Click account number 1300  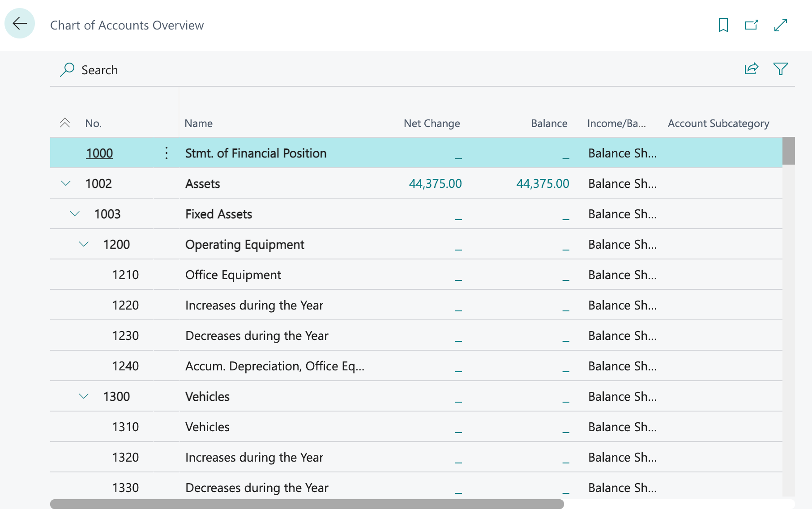click(116, 396)
